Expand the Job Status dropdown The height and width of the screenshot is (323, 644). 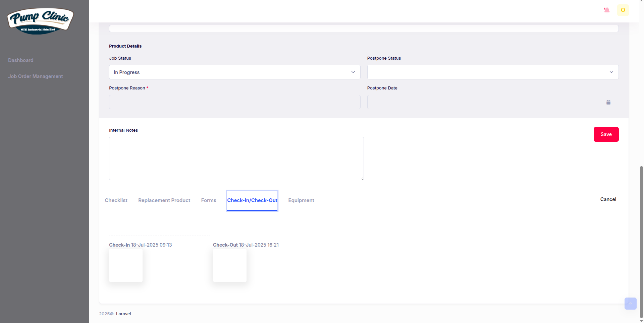point(234,72)
